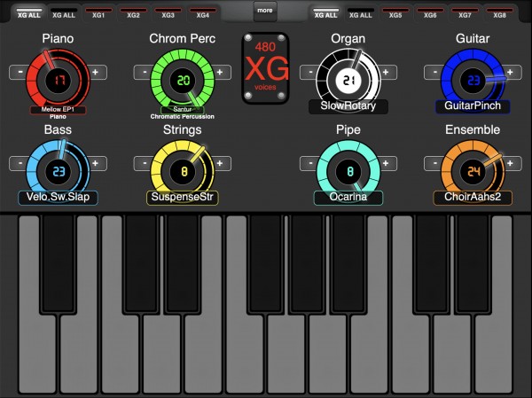Switch to the XG6 bank tab
This screenshot has width=532, height=398.
430,14
